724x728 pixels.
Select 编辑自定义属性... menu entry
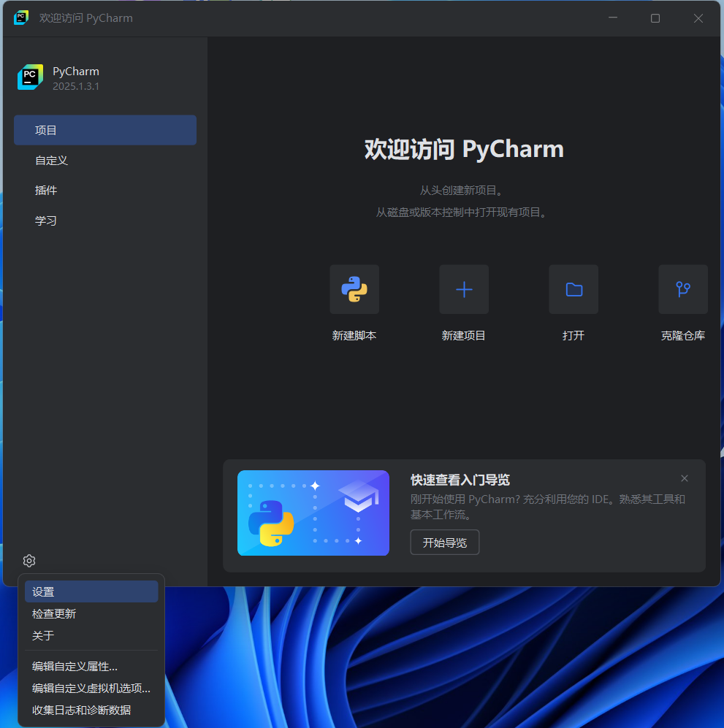91,666
